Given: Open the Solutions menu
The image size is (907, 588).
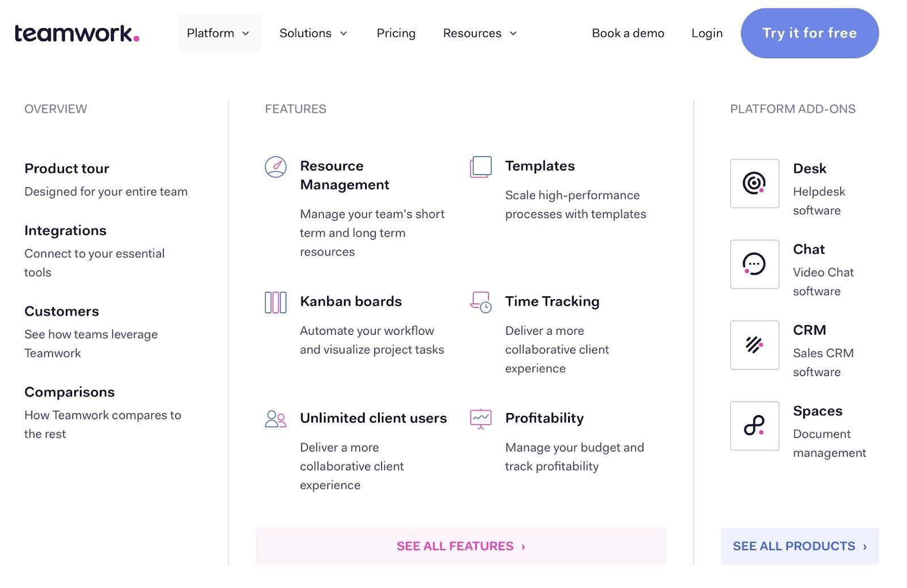Looking at the screenshot, I should click(x=313, y=33).
